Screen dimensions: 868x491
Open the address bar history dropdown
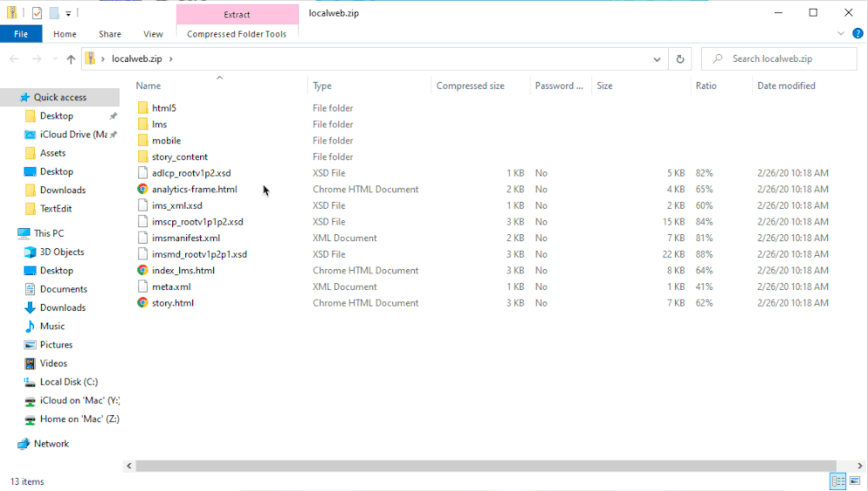(657, 58)
